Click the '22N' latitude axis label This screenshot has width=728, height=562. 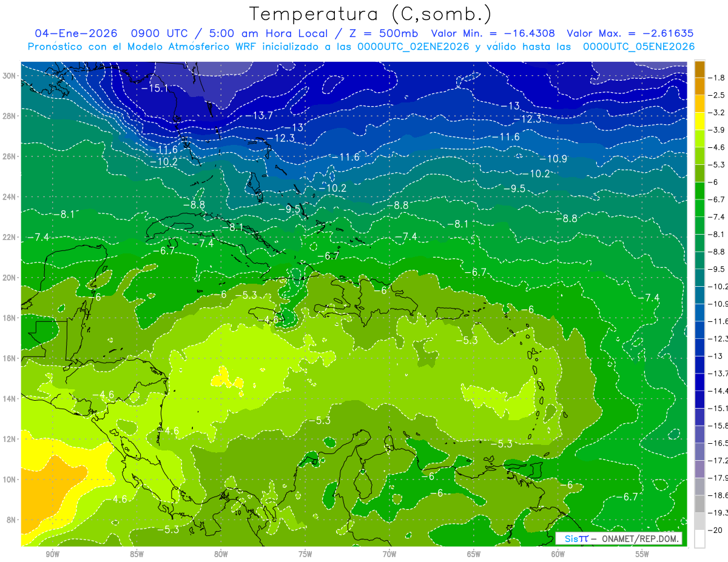pos(10,237)
